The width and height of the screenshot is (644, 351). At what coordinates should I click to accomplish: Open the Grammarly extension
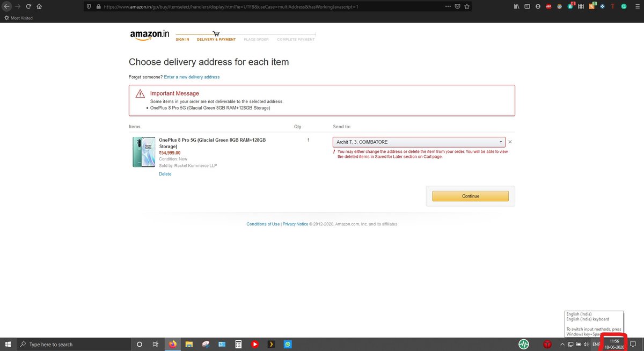(623, 6)
